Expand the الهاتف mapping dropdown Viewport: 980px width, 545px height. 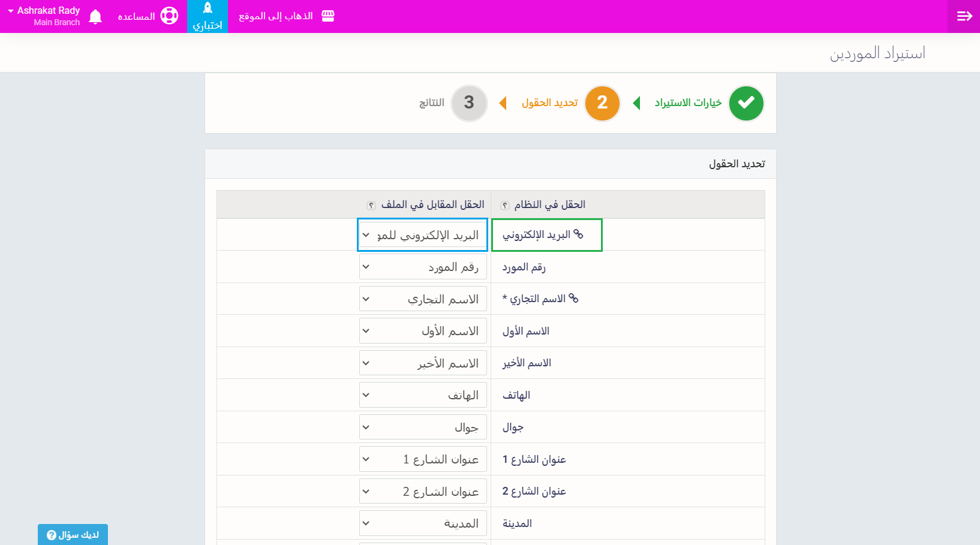(x=422, y=395)
